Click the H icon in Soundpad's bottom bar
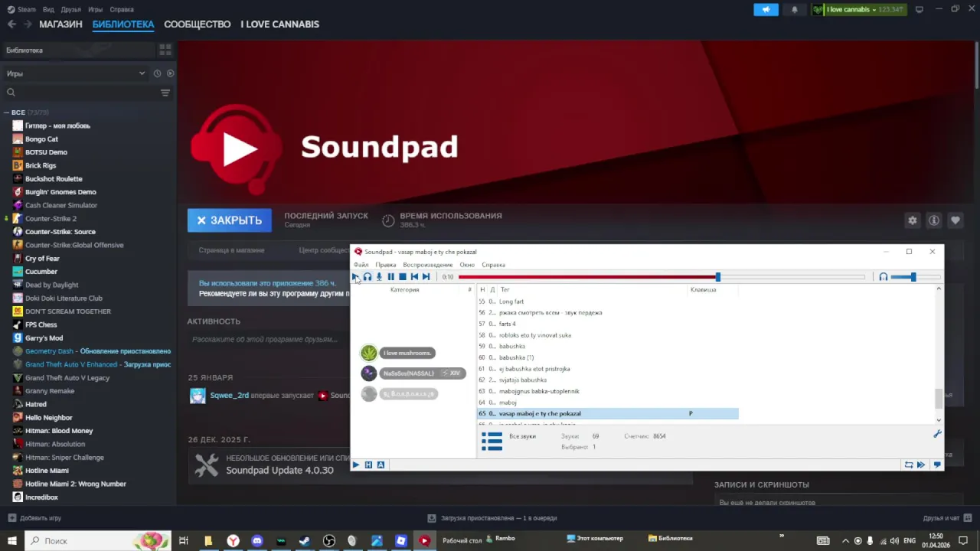Image resolution: width=980 pixels, height=551 pixels. click(368, 465)
